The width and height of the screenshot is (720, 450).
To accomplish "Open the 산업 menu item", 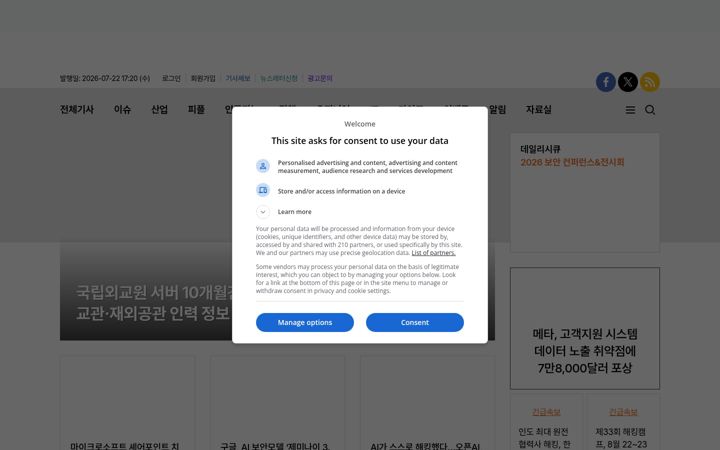I will tap(159, 110).
